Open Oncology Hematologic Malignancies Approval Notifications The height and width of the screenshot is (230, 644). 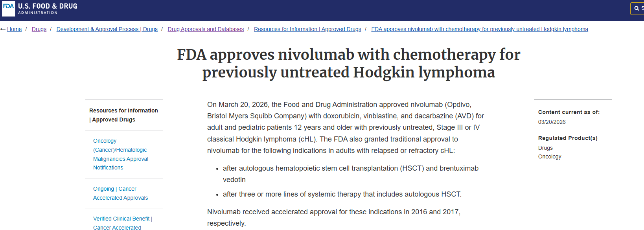(121, 154)
